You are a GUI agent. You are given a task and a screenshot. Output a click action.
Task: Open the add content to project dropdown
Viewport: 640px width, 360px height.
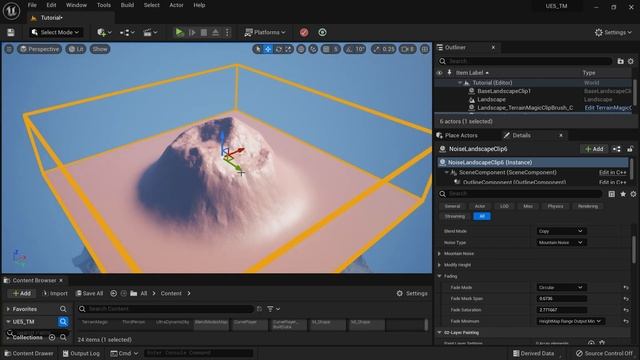click(x=104, y=32)
